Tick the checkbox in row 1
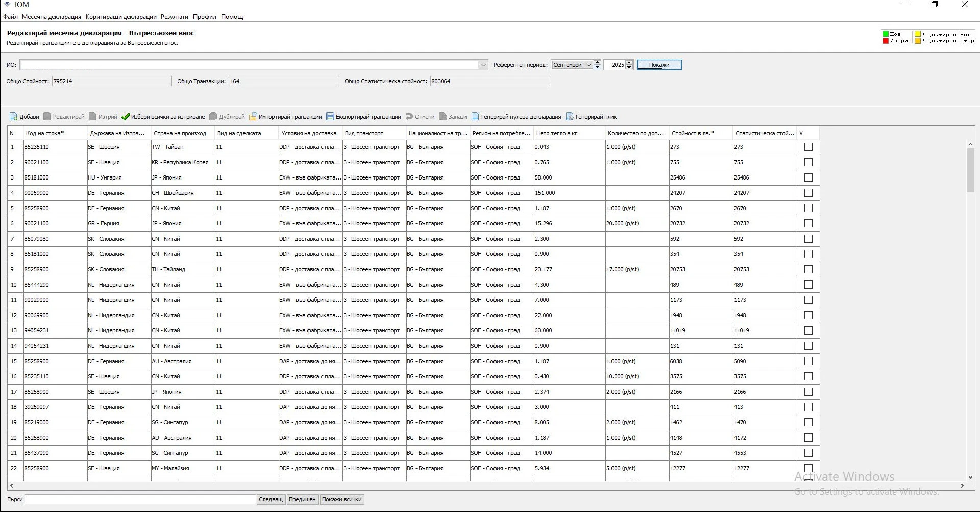The width and height of the screenshot is (980, 512). pos(808,147)
